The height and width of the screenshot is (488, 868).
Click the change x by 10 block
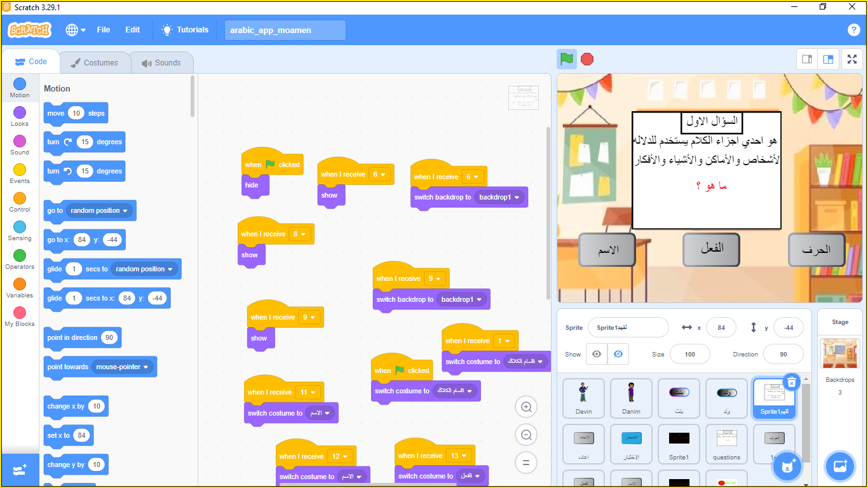76,406
